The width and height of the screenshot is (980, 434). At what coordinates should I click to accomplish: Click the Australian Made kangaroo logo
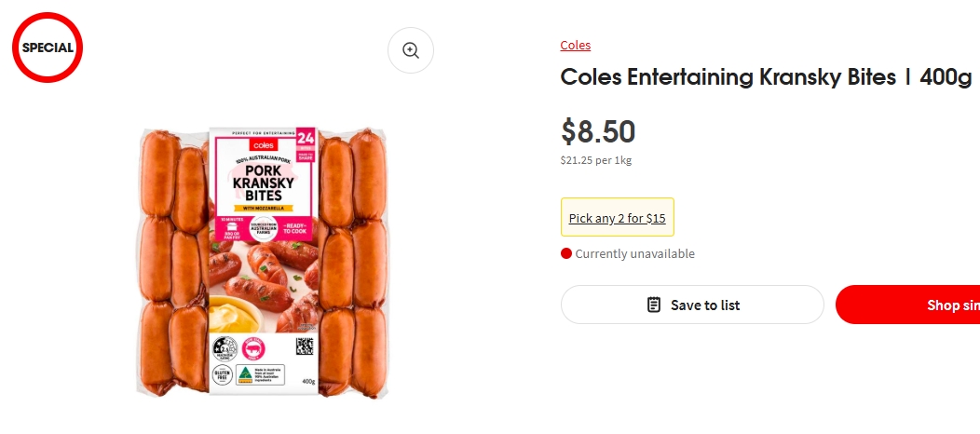pos(245,374)
